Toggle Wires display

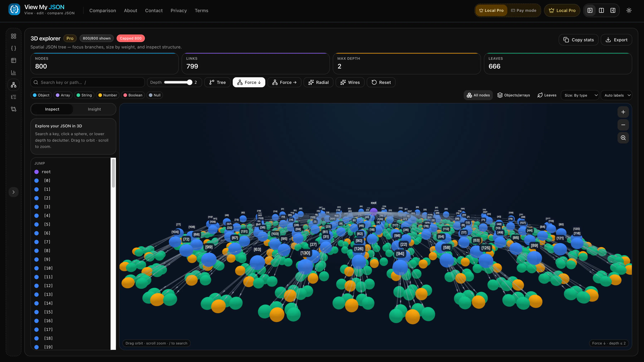[x=350, y=82]
